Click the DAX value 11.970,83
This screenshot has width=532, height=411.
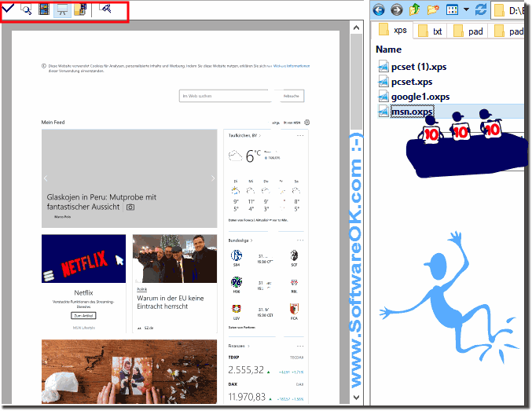click(x=247, y=397)
